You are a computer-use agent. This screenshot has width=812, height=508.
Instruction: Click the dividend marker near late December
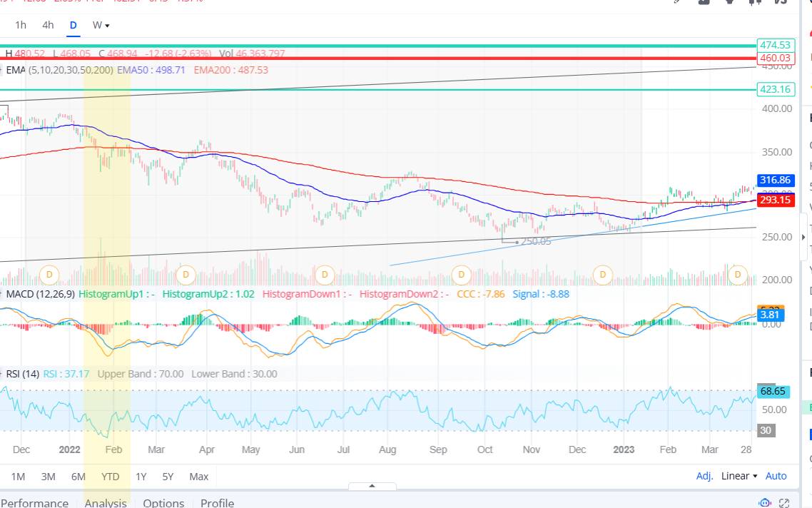click(603, 274)
